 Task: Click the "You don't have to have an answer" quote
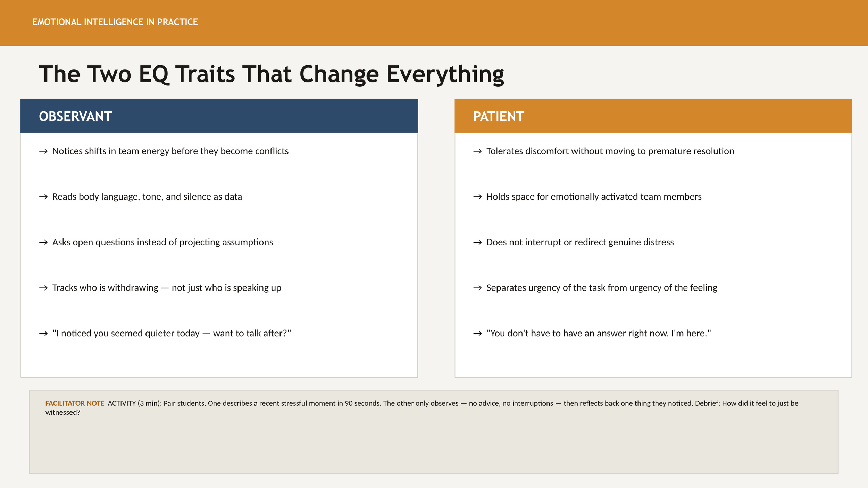[x=599, y=333]
